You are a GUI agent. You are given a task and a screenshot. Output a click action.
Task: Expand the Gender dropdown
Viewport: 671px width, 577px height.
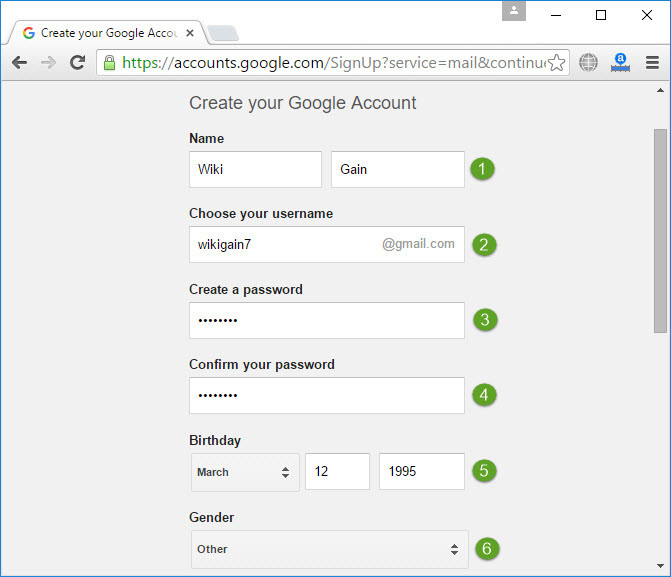coord(329,549)
